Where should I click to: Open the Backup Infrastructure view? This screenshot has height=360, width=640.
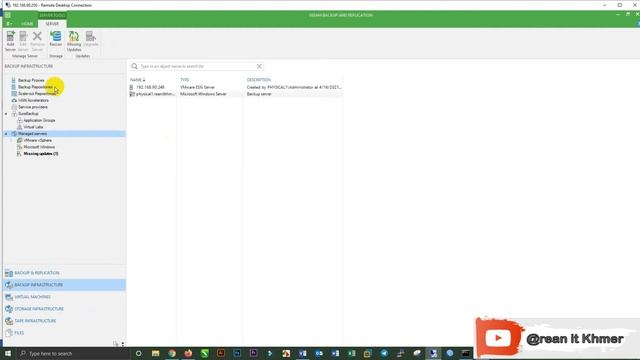[x=64, y=285]
